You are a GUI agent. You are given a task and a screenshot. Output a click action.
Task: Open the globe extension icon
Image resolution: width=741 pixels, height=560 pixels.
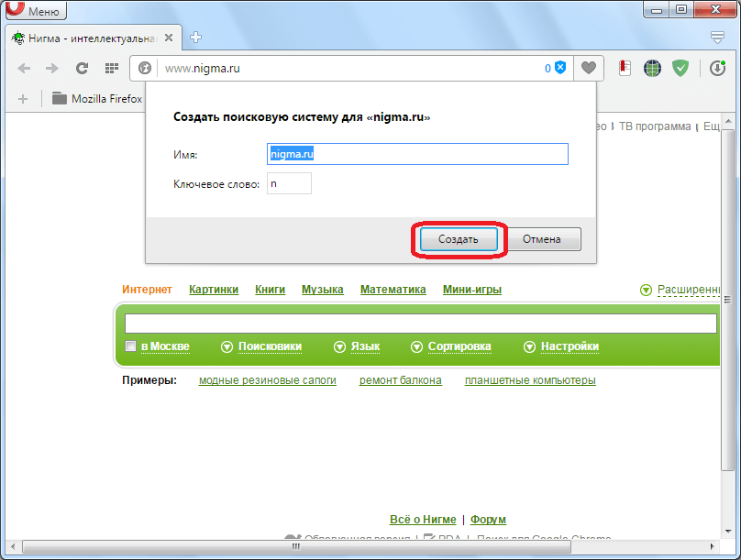[x=653, y=69]
